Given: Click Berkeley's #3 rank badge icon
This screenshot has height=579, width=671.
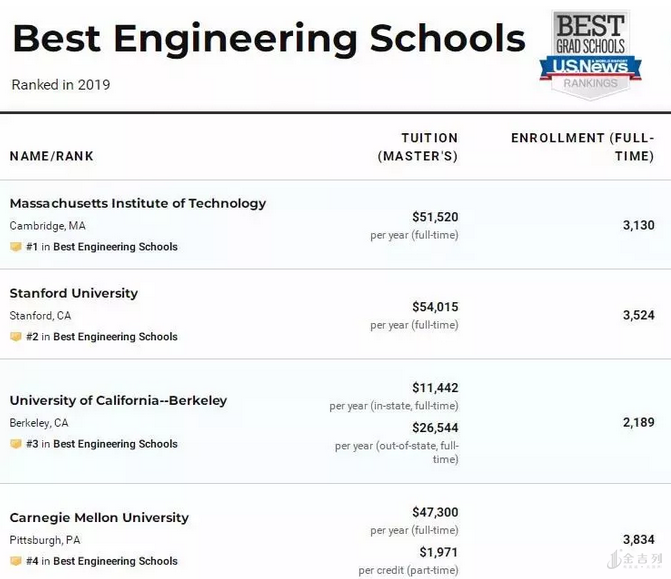Looking at the screenshot, I should [x=16, y=444].
